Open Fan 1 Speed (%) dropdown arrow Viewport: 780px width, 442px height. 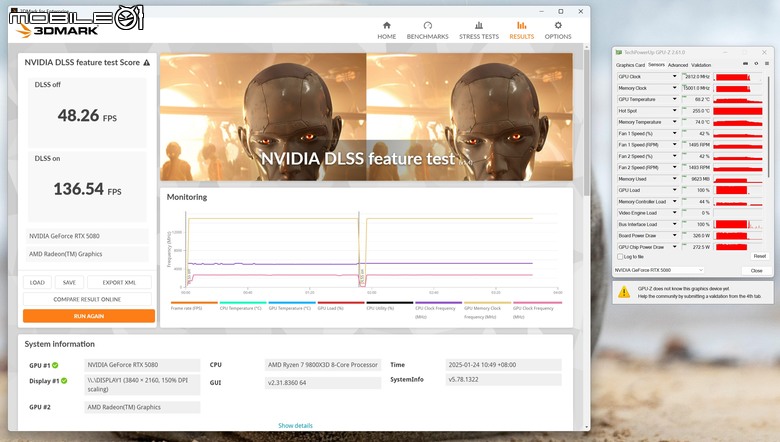click(x=675, y=133)
